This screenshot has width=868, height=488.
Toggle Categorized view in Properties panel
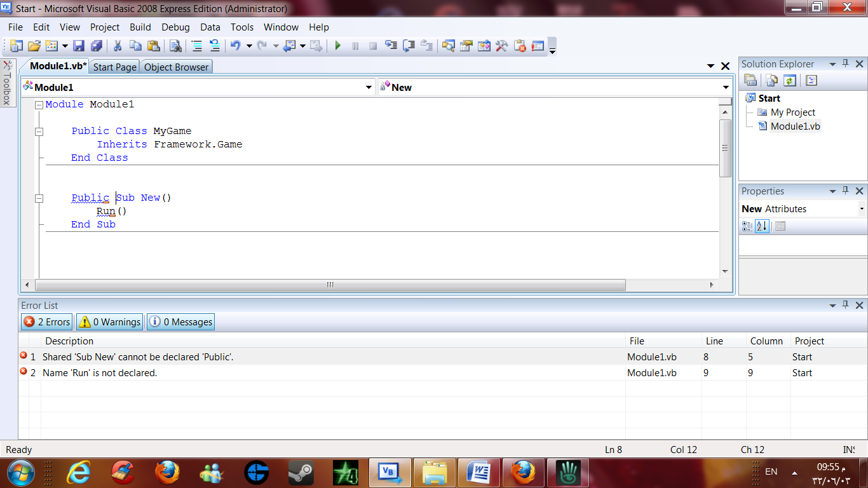pos(747,226)
